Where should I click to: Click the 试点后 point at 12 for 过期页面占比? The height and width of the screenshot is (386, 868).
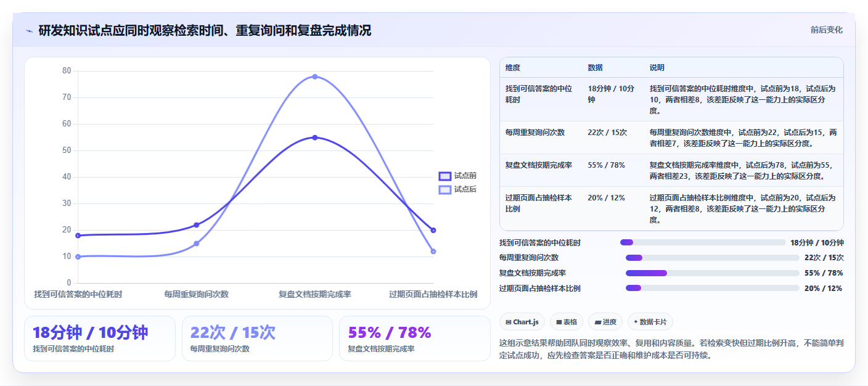(433, 252)
